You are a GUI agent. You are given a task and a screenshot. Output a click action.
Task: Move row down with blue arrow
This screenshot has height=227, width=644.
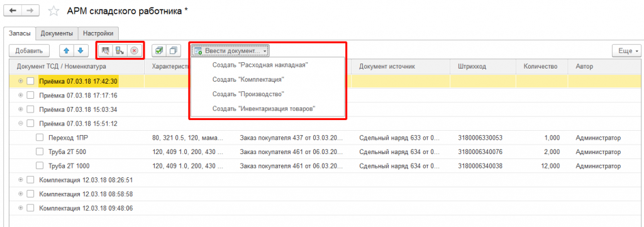pos(81,50)
